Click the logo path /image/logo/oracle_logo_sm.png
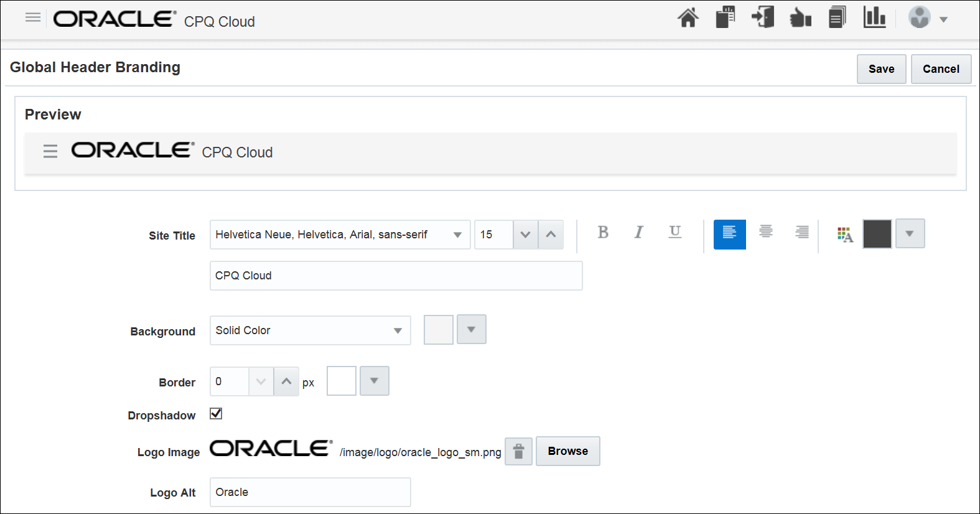Viewport: 980px width, 514px height. click(421, 452)
